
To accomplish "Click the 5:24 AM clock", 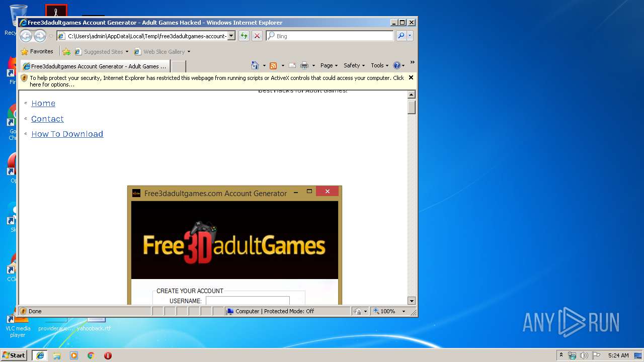I will click(618, 355).
